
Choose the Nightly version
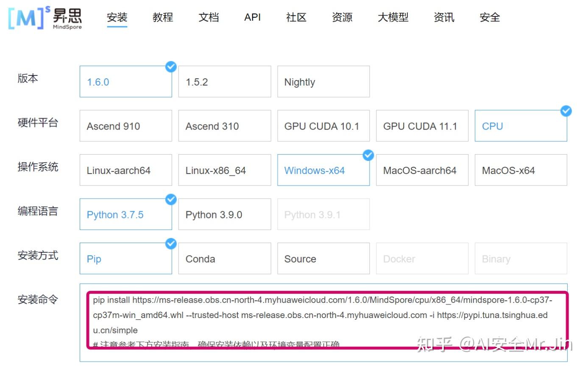click(x=323, y=82)
